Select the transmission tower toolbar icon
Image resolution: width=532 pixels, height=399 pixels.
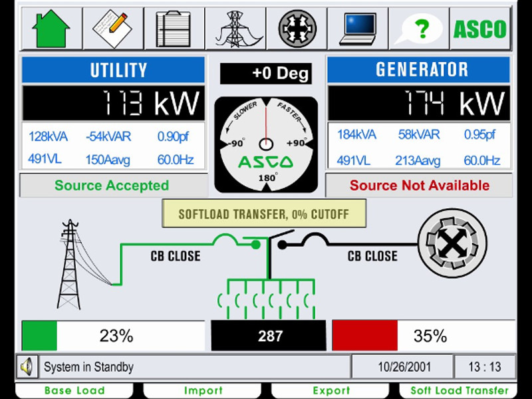235,29
